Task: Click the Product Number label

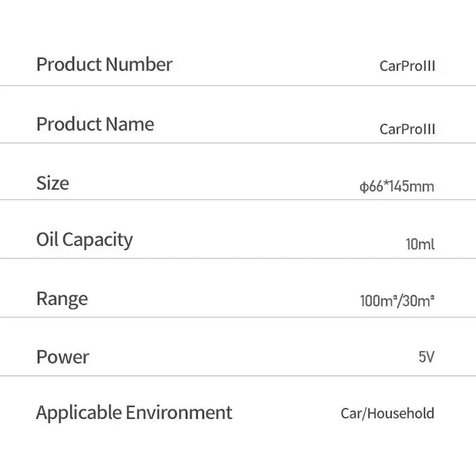Action: point(104,65)
